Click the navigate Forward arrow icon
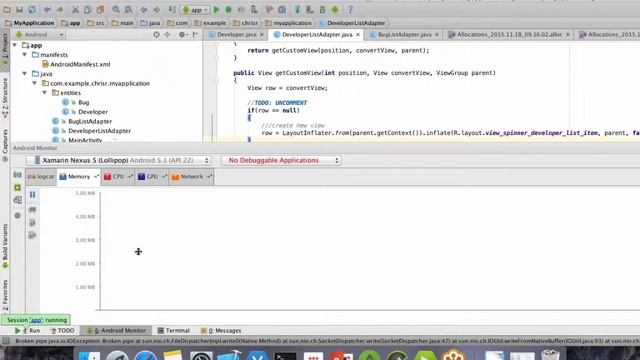This screenshot has width=640, height=360. 156,9
